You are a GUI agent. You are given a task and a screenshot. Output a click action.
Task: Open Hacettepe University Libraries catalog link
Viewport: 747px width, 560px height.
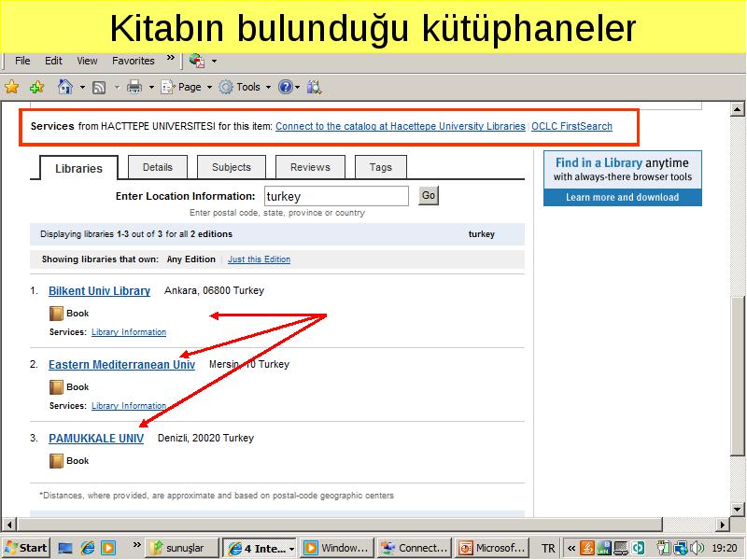(x=401, y=126)
